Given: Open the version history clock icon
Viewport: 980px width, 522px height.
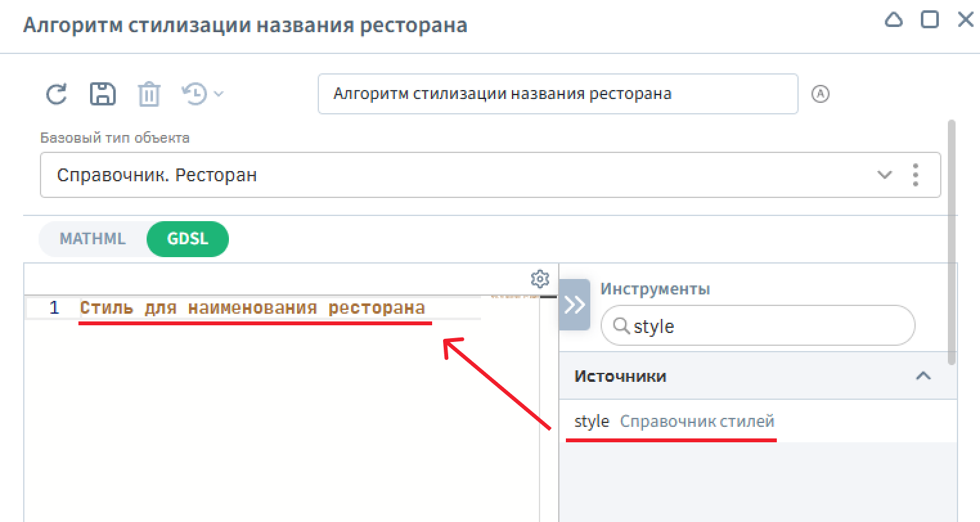Looking at the screenshot, I should point(194,94).
